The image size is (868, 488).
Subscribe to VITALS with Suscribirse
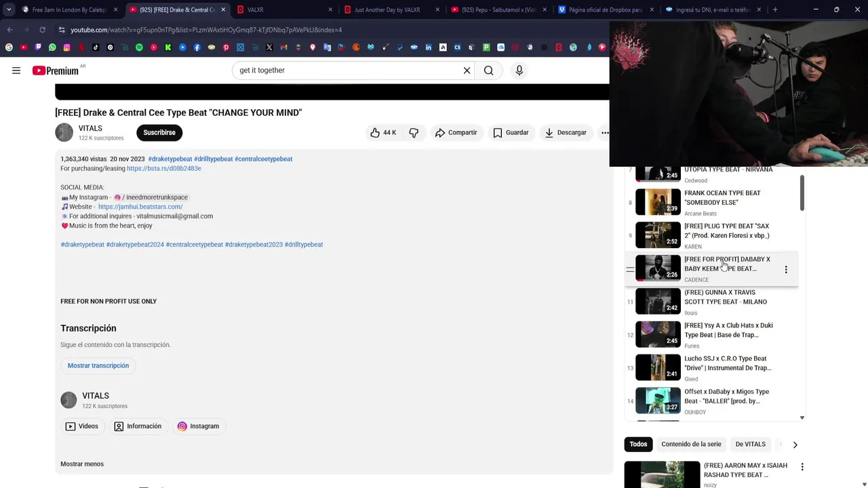[159, 133]
